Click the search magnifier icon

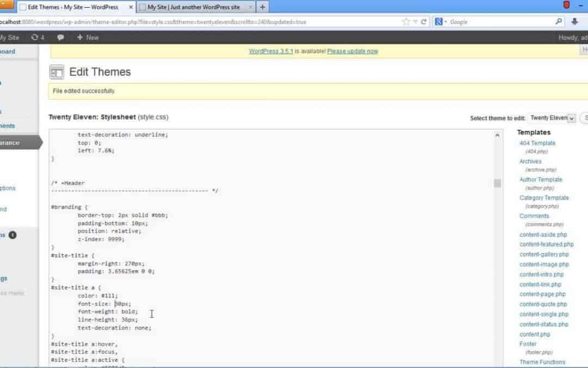[x=559, y=22]
